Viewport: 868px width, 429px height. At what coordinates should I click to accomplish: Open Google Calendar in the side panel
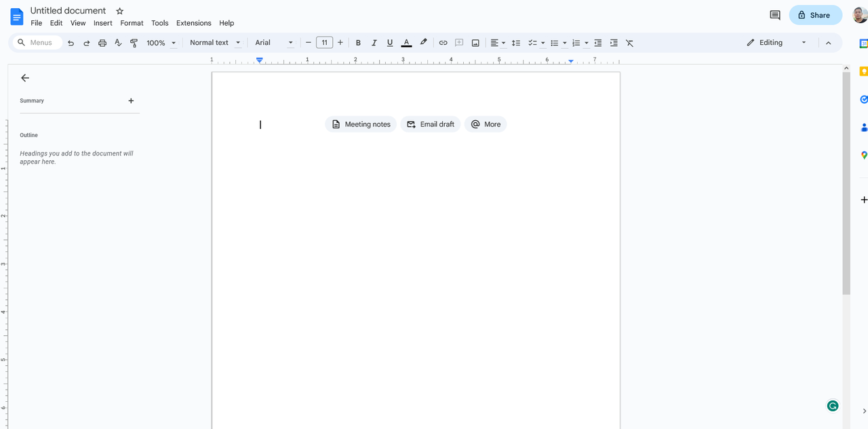coord(864,43)
